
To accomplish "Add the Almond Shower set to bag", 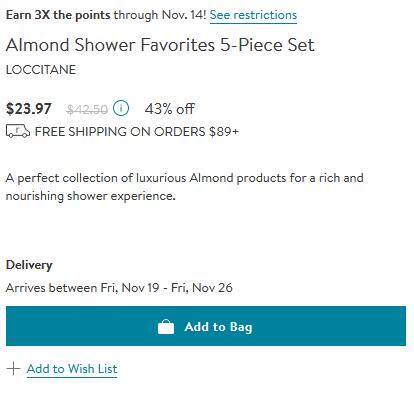I will click(x=206, y=326).
